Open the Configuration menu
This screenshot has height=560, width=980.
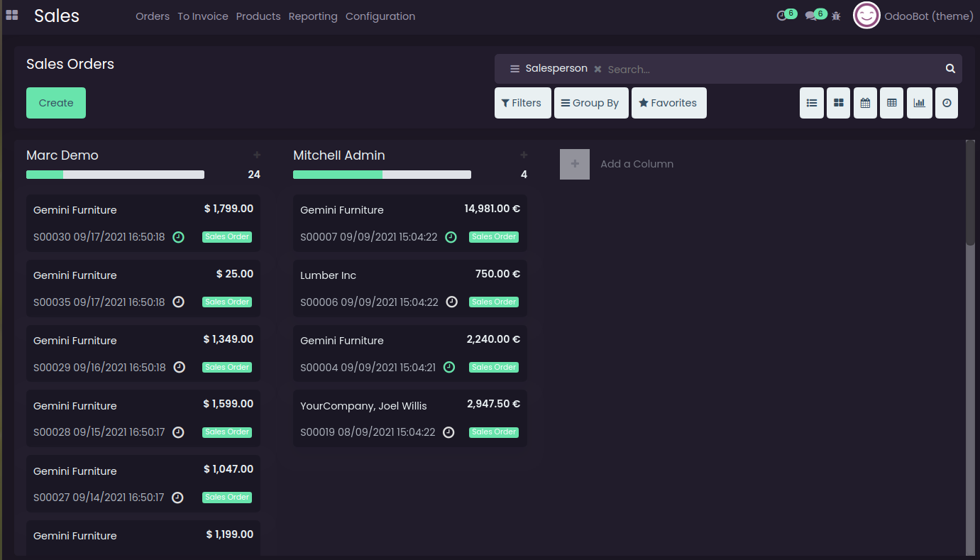tap(380, 16)
